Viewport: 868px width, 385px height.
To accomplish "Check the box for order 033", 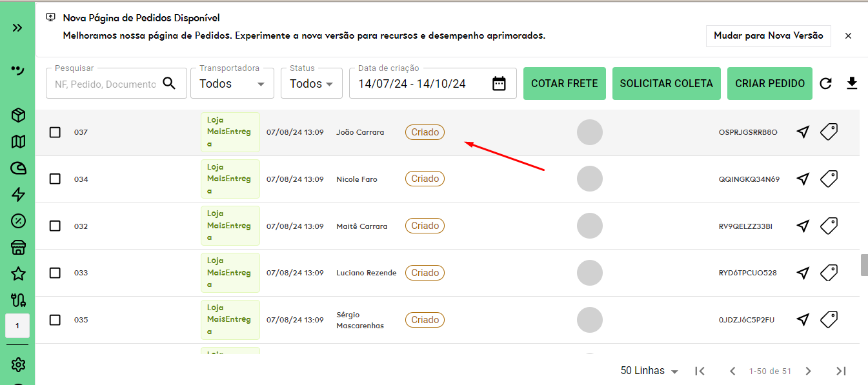I will tap(55, 273).
